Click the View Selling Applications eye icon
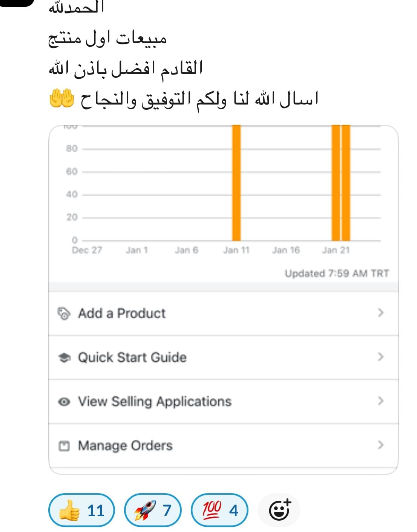417x532 pixels. pyautogui.click(x=64, y=402)
